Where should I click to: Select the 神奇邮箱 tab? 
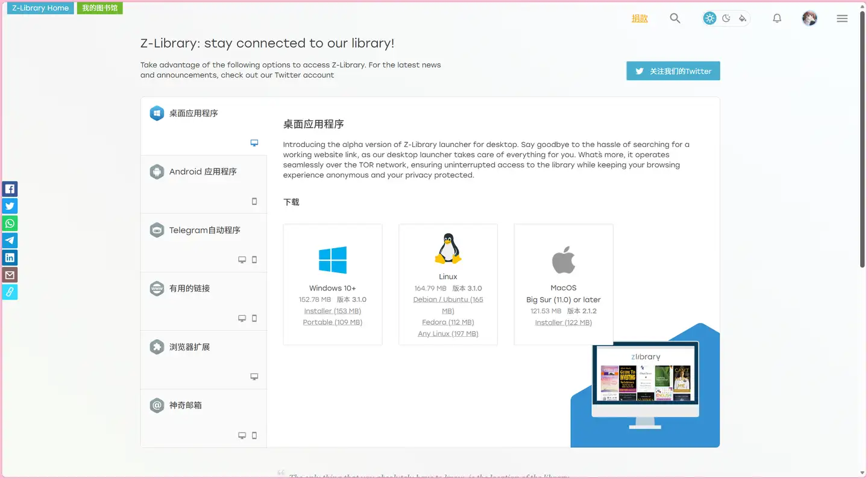204,418
